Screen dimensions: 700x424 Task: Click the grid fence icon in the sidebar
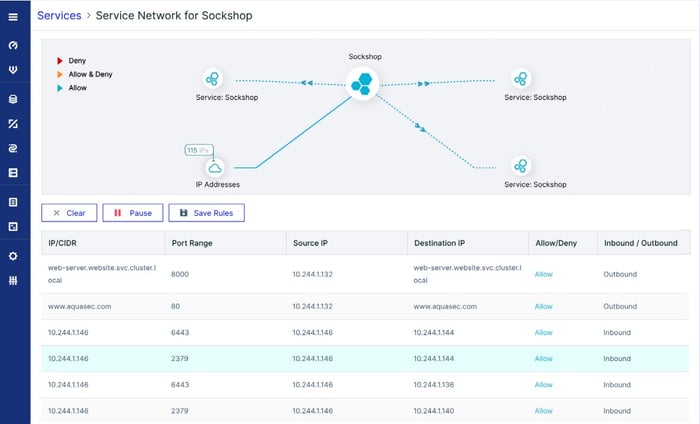click(x=13, y=281)
